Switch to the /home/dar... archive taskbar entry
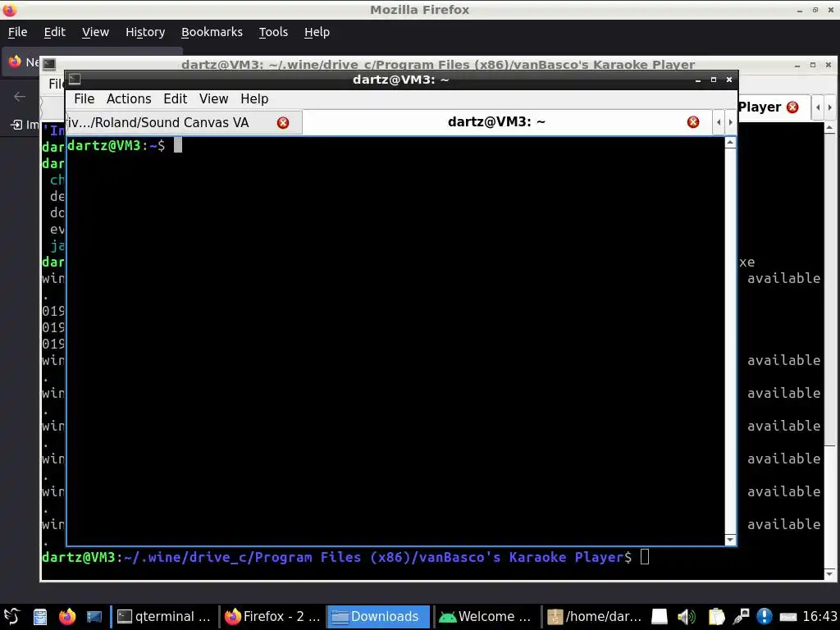This screenshot has height=630, width=840. (x=595, y=617)
